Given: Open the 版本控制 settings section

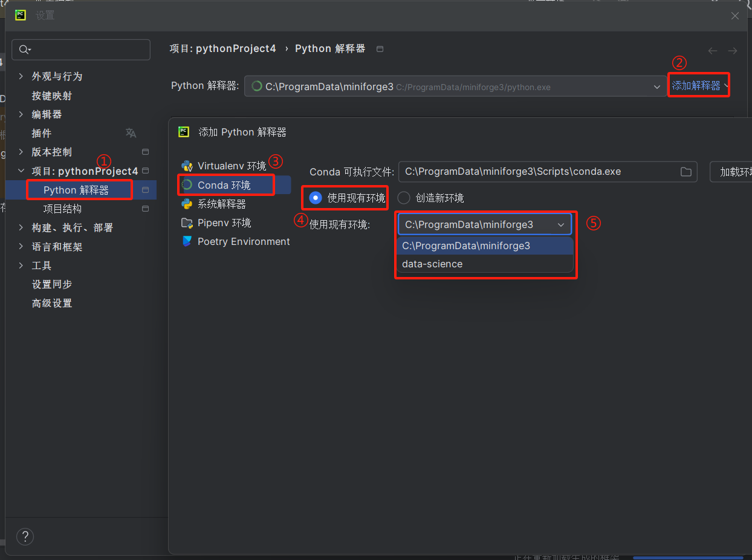Looking at the screenshot, I should tap(52, 152).
